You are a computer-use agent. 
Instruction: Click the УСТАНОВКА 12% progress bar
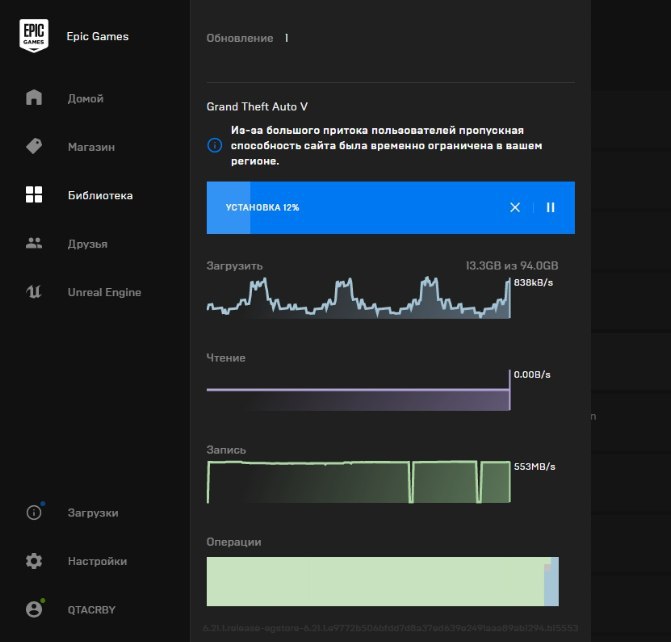point(391,208)
